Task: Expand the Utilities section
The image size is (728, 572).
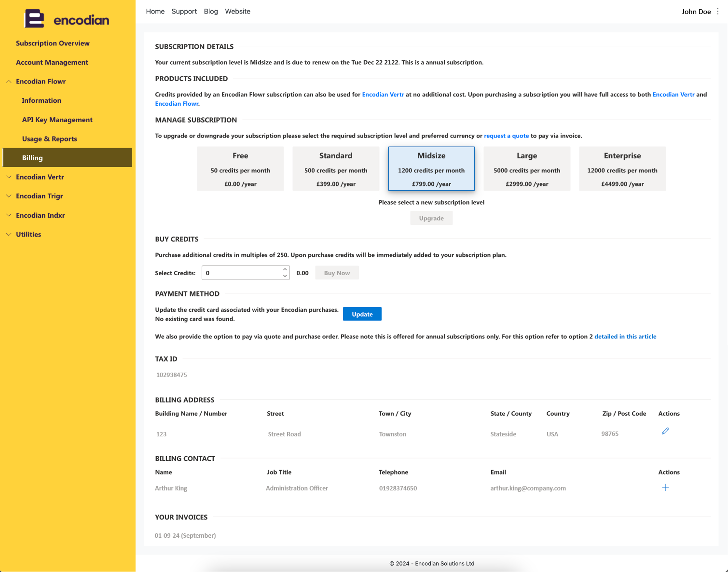Action: click(x=9, y=235)
